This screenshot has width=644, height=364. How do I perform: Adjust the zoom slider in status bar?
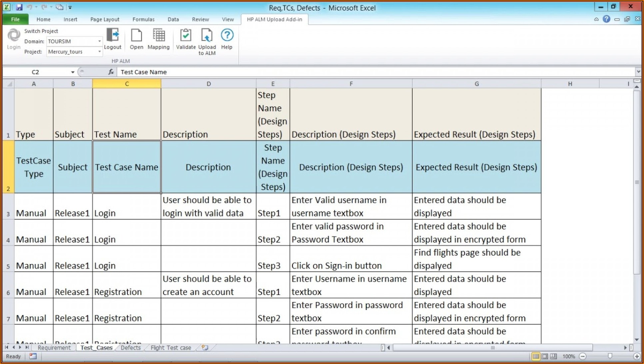click(610, 356)
